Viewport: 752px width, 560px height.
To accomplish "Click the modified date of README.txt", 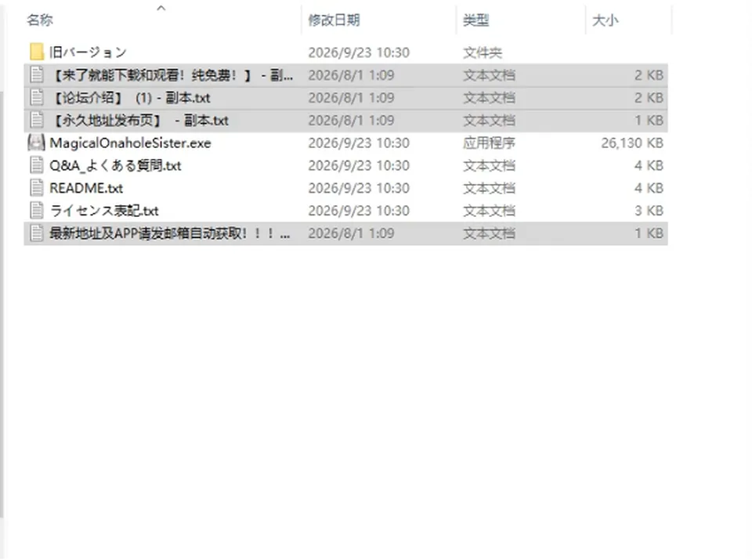I will 359,188.
